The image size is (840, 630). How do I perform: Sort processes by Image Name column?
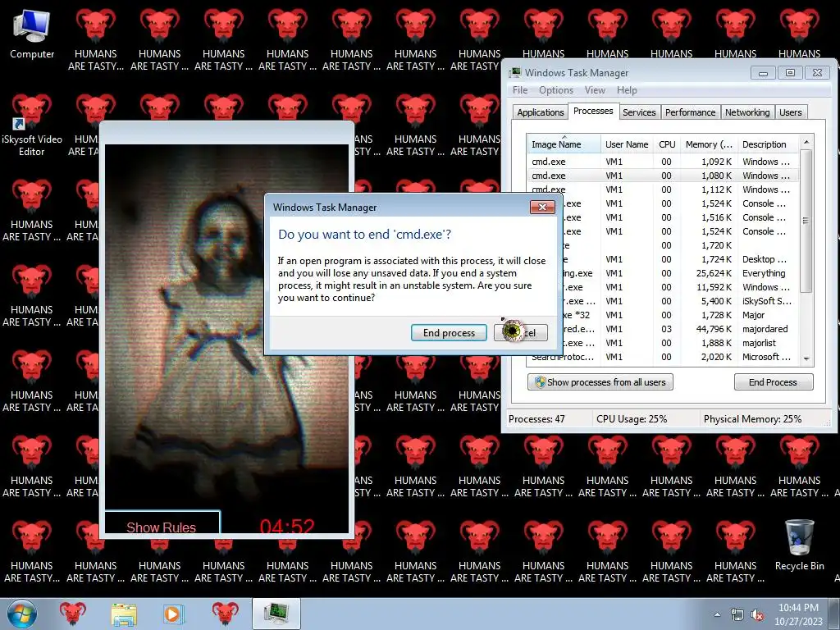(x=564, y=144)
